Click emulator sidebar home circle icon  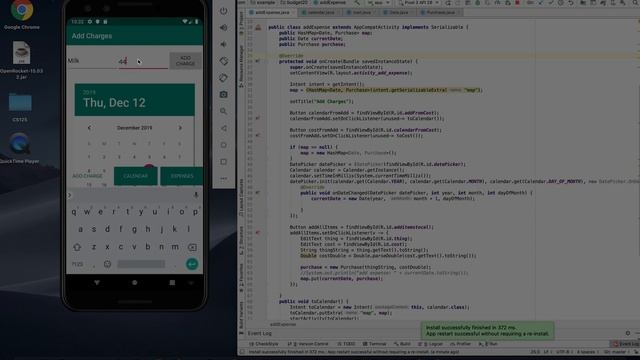click(223, 145)
